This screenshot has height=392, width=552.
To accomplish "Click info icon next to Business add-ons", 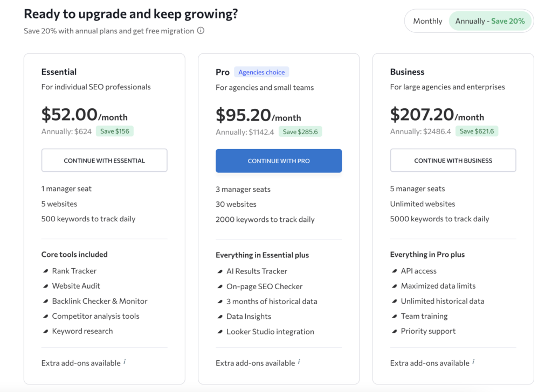I will point(473,361).
